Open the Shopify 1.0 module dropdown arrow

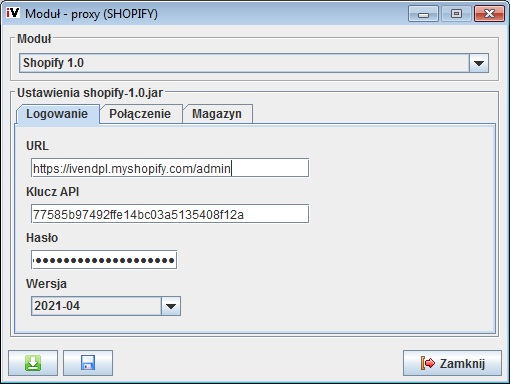coord(479,63)
